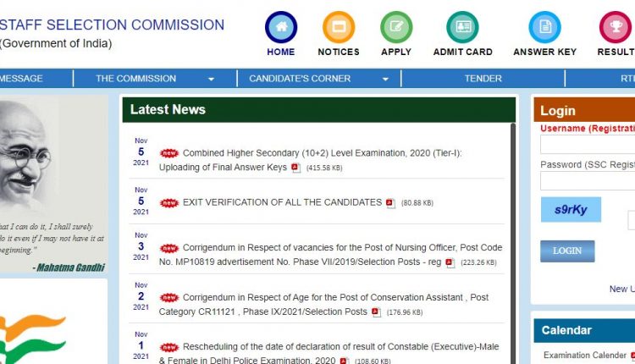Image resolution: width=635 pixels, height=364 pixels.
Task: Open the Message menu item
Action: click(21, 78)
